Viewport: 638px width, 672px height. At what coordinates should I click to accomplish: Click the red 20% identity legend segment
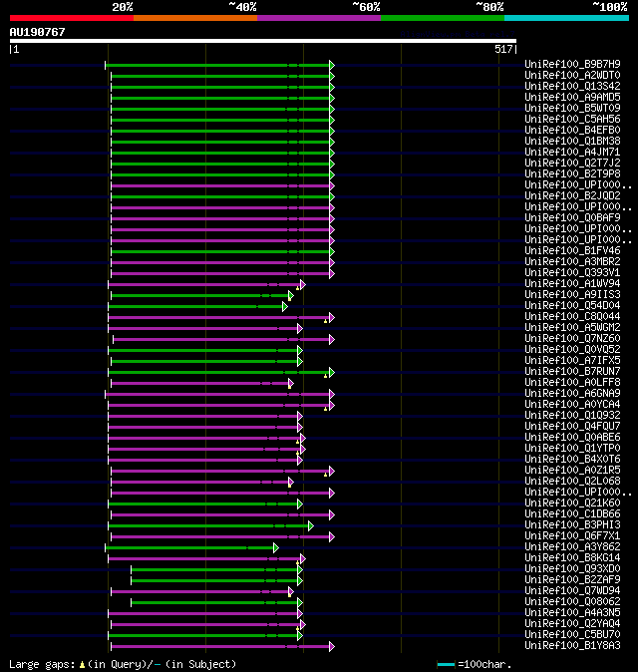point(72,18)
